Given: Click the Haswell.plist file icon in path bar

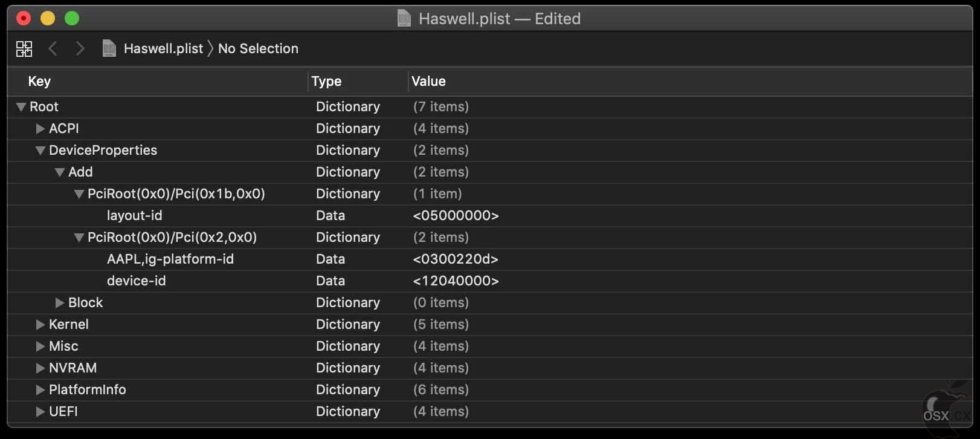Looking at the screenshot, I should pyautogui.click(x=109, y=48).
